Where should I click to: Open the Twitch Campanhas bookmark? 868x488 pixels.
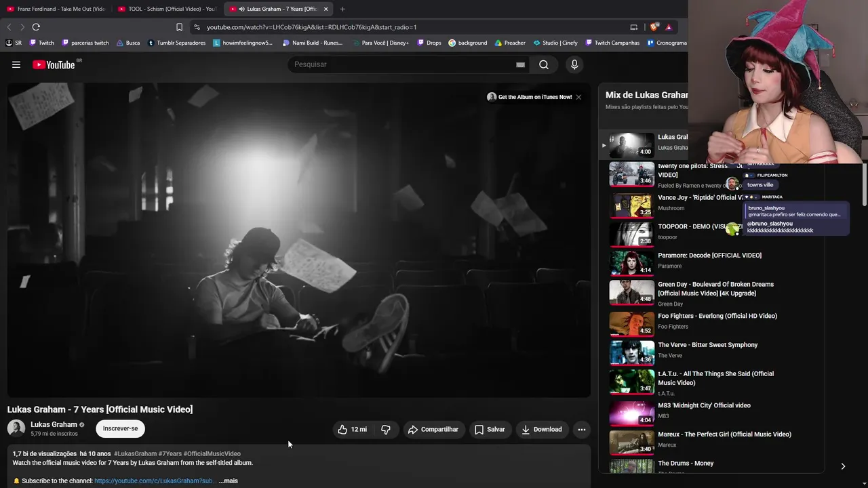[612, 43]
